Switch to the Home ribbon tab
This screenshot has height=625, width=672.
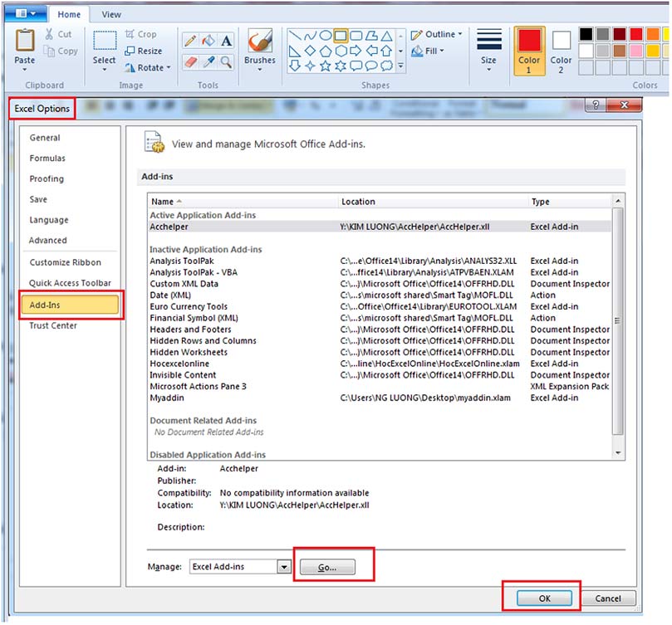[69, 15]
